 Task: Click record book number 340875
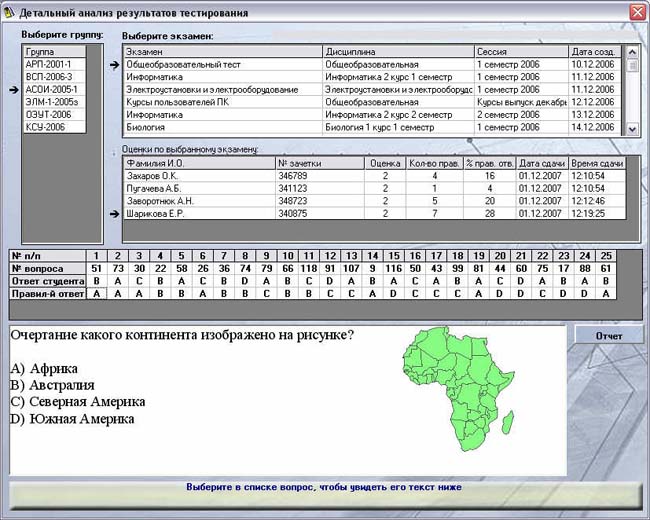click(x=320, y=214)
